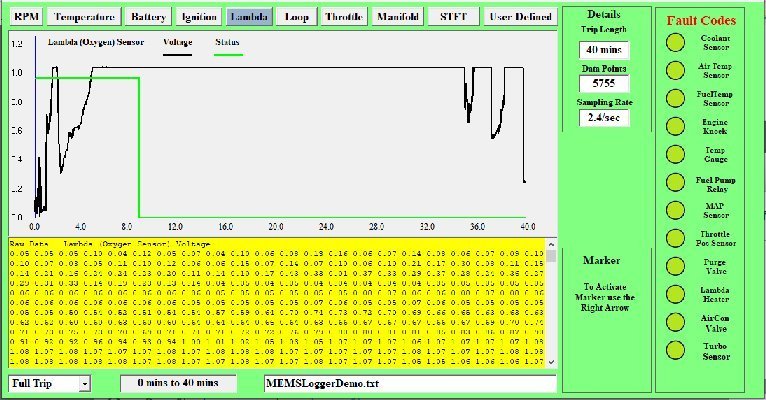Click the Lambda (Oxygen) Sensor graph title
The width and height of the screenshot is (766, 400).
[x=96, y=42]
